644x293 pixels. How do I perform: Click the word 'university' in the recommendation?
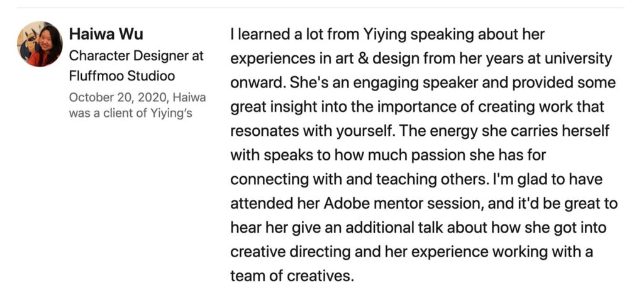[x=577, y=59]
